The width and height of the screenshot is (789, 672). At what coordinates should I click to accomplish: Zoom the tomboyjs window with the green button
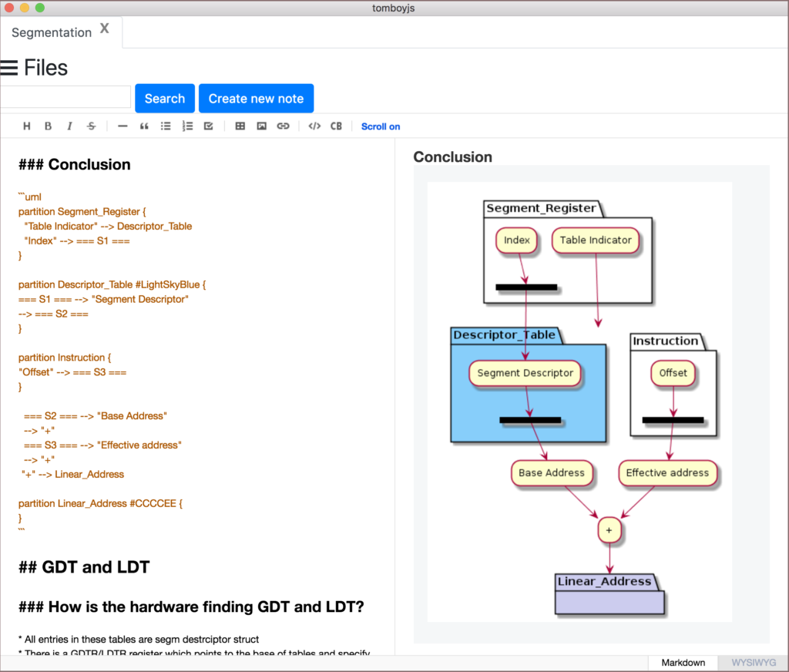coord(40,8)
